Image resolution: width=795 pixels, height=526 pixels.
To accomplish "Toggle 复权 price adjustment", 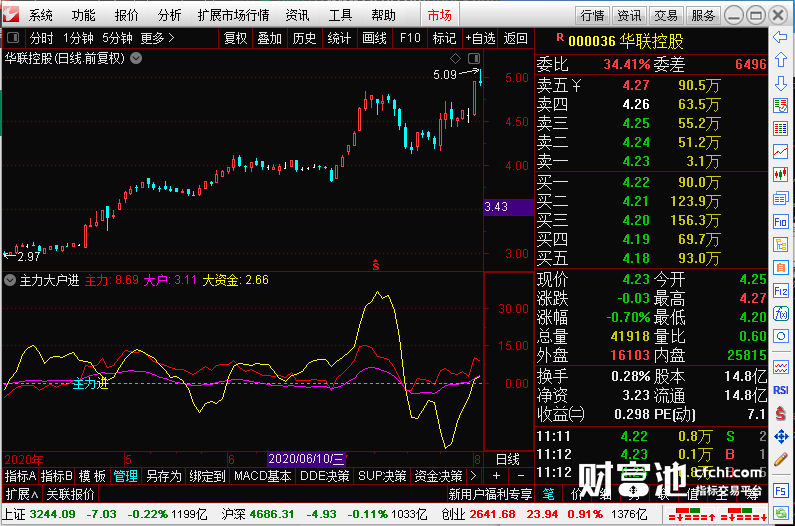I will (x=235, y=38).
